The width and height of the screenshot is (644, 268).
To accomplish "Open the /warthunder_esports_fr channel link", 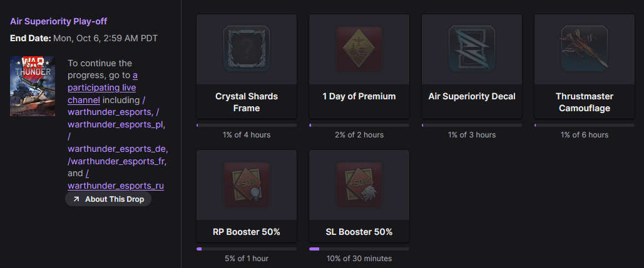I will pos(116,161).
